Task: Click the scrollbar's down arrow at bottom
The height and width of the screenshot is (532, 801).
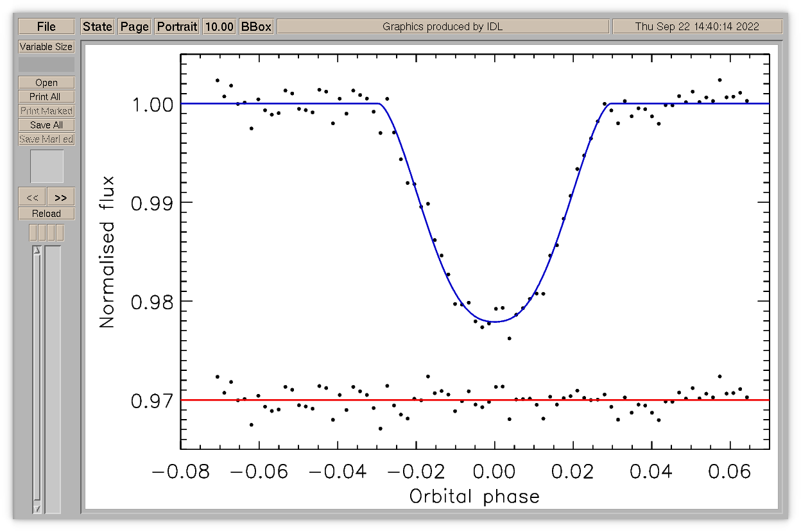Action: pyautogui.click(x=37, y=508)
